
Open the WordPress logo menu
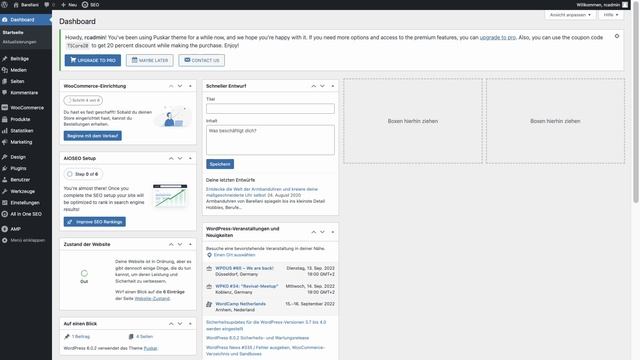tap(5, 5)
